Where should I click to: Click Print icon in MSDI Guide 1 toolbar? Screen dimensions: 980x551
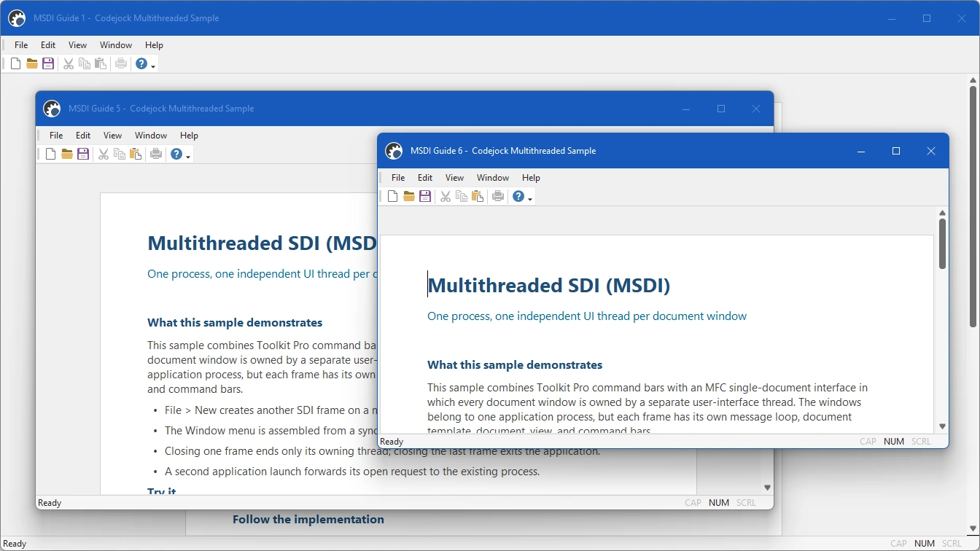pos(121,63)
